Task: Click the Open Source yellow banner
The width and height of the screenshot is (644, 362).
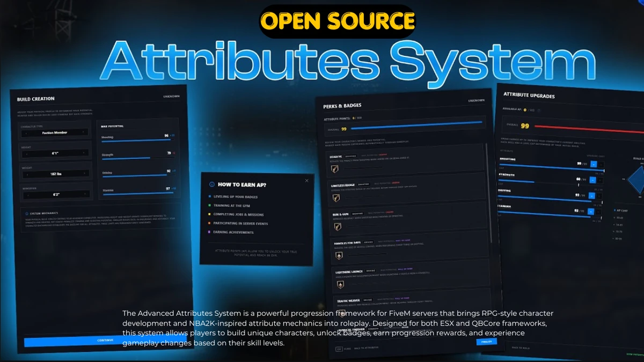Action: (337, 21)
